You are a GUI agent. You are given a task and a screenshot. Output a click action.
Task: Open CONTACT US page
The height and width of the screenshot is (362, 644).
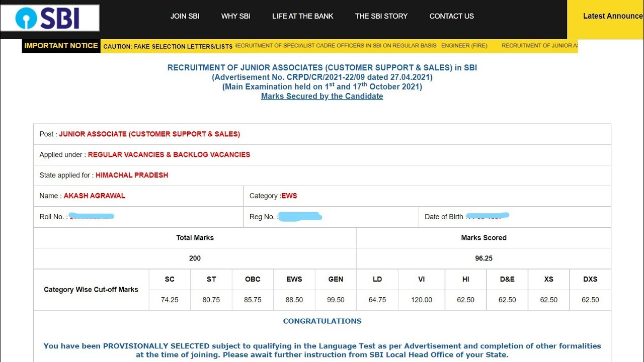coord(451,16)
